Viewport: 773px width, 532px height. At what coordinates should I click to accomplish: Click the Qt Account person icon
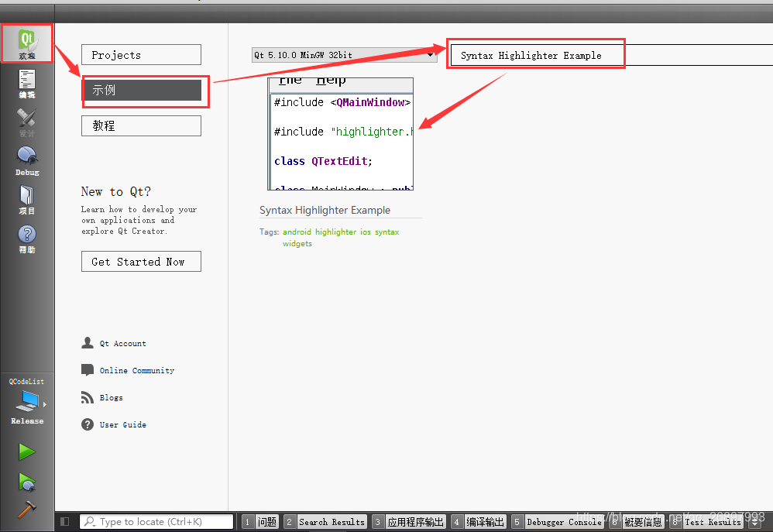(x=88, y=343)
